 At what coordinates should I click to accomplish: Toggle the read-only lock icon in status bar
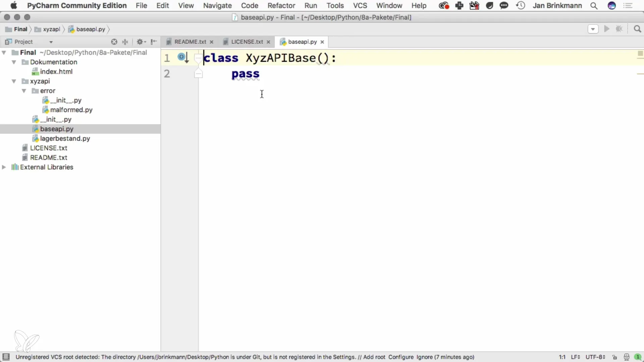614,357
